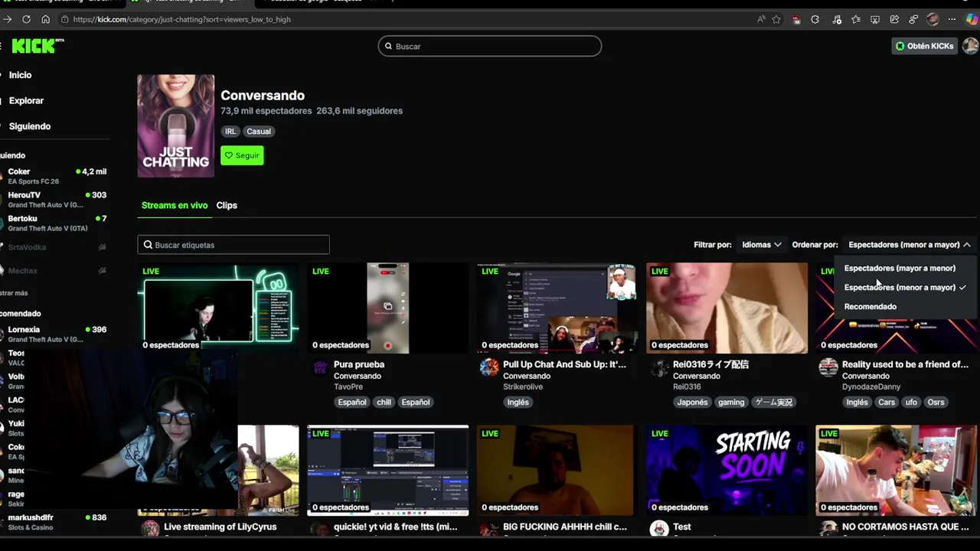Open Reality used to be a friend title
The width and height of the screenshot is (980, 551).
pos(905,364)
